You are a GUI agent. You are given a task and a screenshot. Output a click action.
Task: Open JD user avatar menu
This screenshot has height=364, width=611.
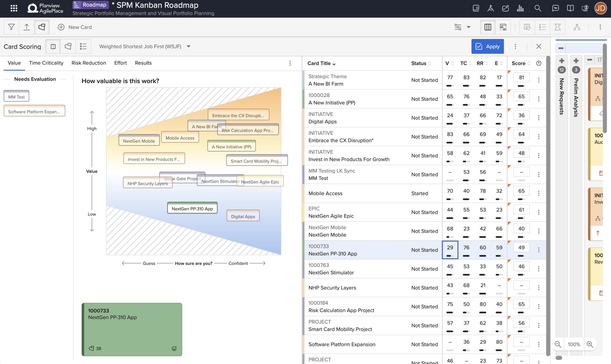click(x=600, y=8)
